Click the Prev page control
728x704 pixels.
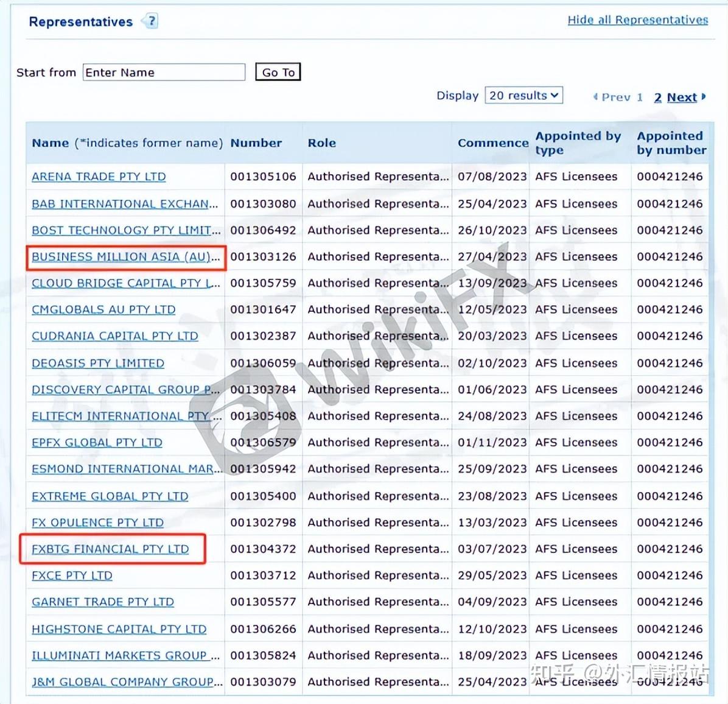[612, 97]
